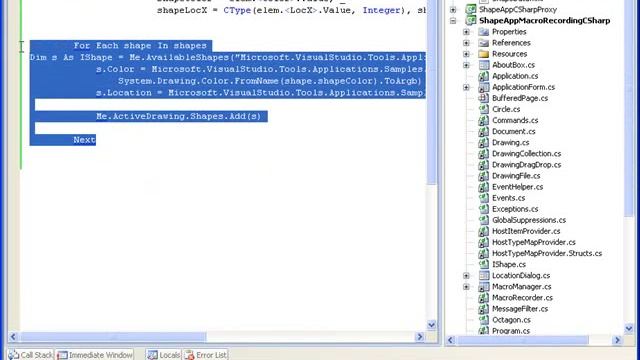Screen dimensions: 640x360
Task: Click the MacroRecorder.cs file icon
Action: pos(484,298)
